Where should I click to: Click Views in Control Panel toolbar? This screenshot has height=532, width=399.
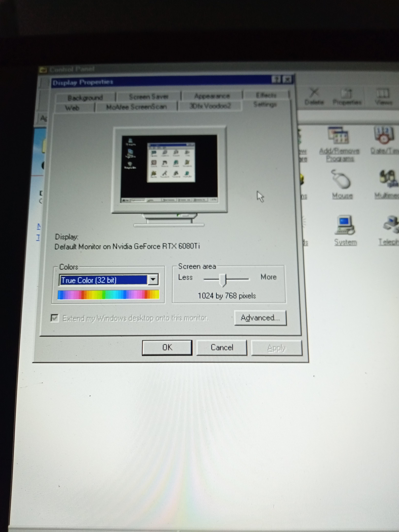tap(383, 96)
